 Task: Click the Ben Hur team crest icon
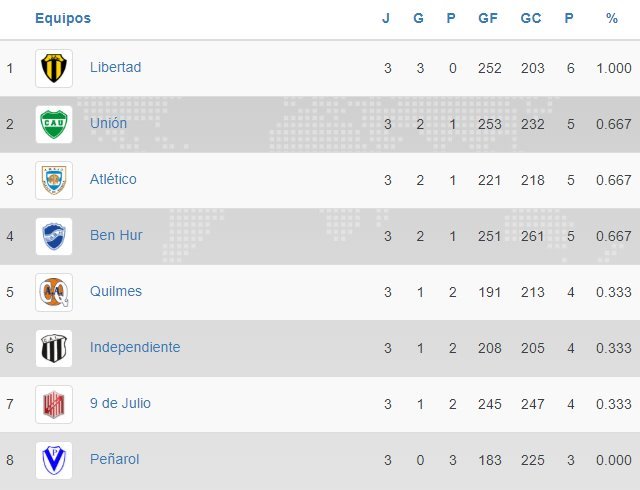point(54,236)
